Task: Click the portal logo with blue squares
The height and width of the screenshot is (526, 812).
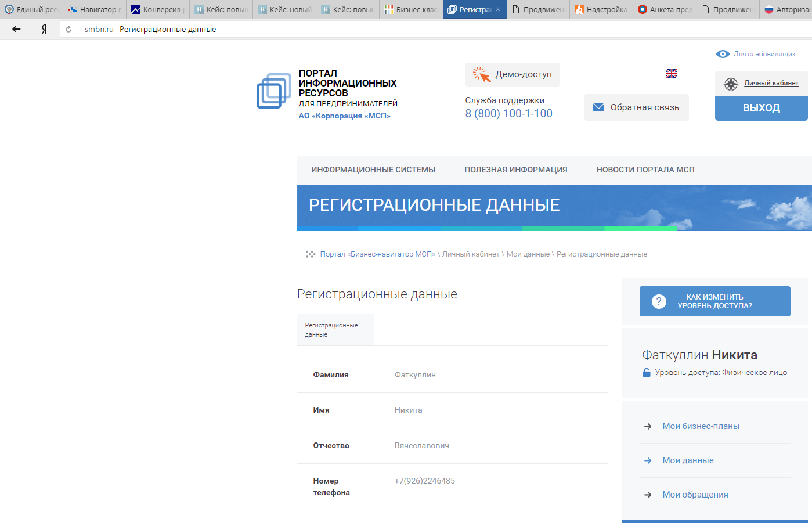Action: point(274,91)
